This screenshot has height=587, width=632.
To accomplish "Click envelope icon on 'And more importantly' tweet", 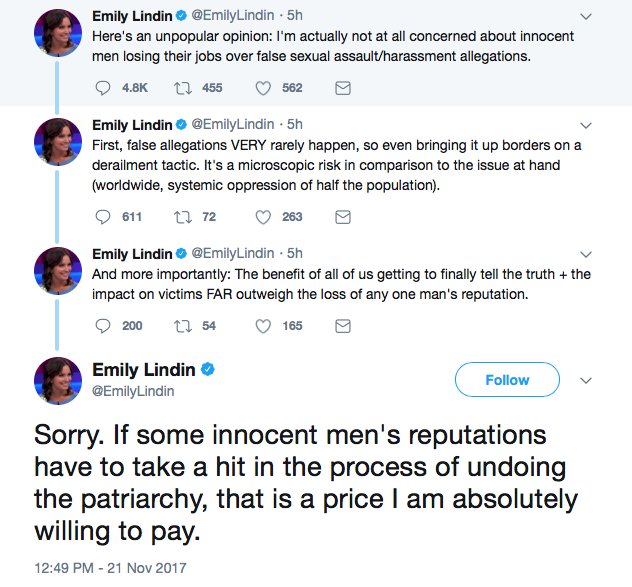I will 342,325.
